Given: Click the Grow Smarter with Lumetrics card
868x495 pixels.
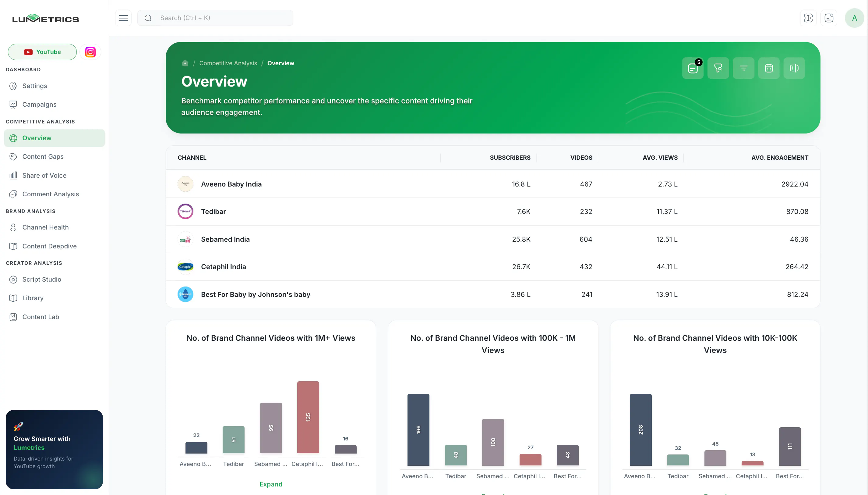Looking at the screenshot, I should (54, 450).
